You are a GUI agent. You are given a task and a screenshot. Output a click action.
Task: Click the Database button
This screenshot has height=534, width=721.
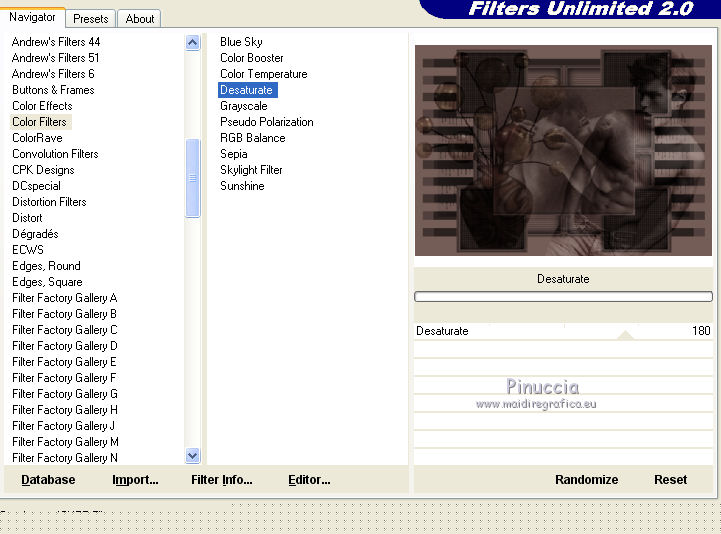coord(48,480)
